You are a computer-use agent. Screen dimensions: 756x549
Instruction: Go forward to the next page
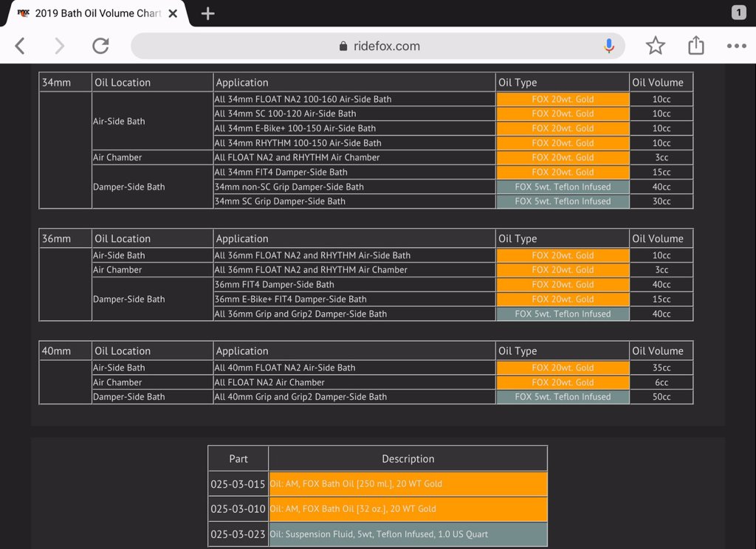point(59,46)
